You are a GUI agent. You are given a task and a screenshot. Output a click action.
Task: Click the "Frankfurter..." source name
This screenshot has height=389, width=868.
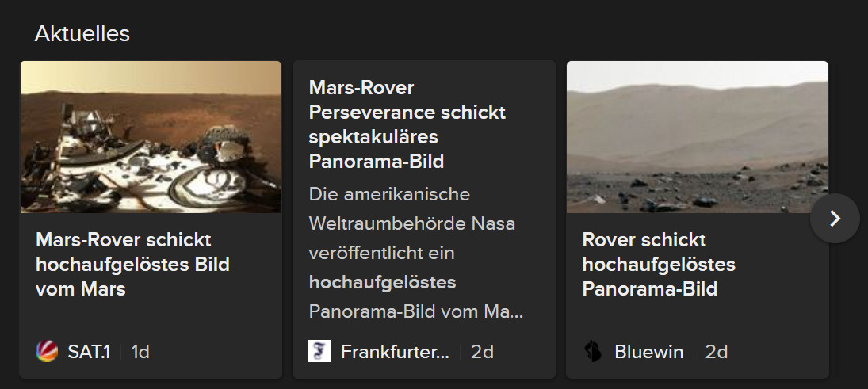[395, 352]
